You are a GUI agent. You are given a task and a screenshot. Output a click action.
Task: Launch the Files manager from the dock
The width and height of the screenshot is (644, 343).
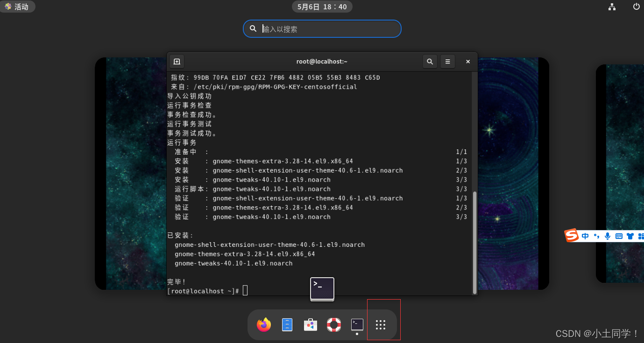click(x=287, y=325)
